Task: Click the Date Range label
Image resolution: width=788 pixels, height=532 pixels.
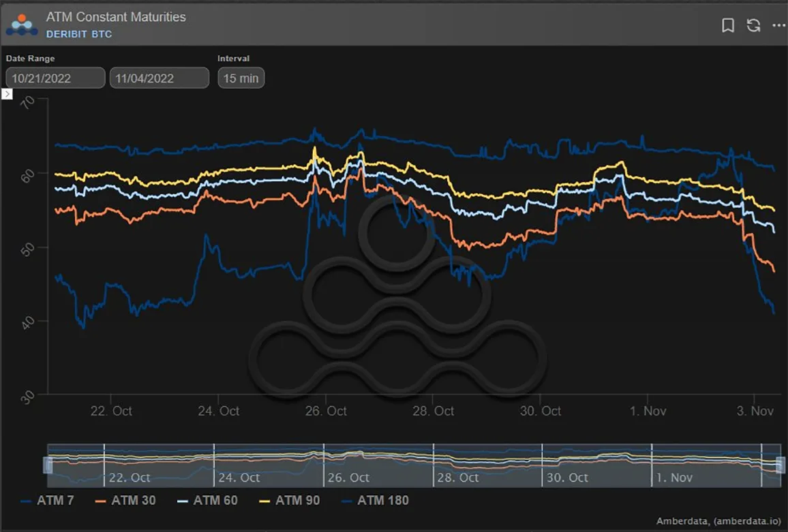Action: tap(30, 59)
